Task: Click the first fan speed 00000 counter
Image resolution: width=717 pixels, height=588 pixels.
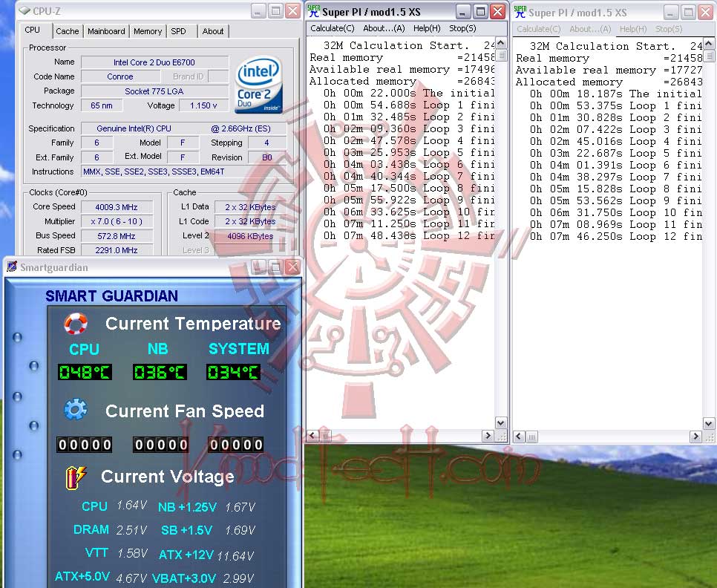Action: click(x=85, y=445)
